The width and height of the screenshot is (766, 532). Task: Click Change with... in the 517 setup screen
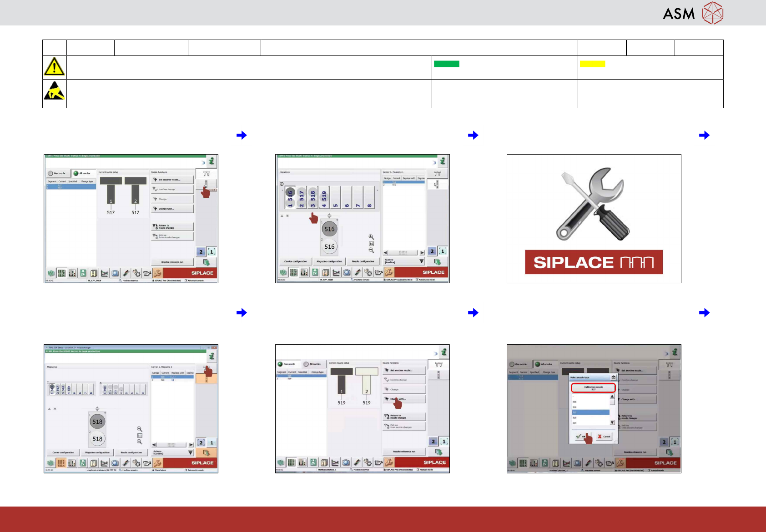(172, 209)
